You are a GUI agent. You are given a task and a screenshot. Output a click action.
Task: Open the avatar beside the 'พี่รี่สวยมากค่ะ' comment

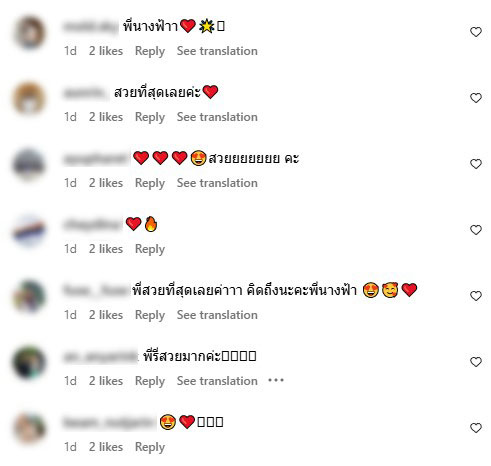tap(29, 362)
